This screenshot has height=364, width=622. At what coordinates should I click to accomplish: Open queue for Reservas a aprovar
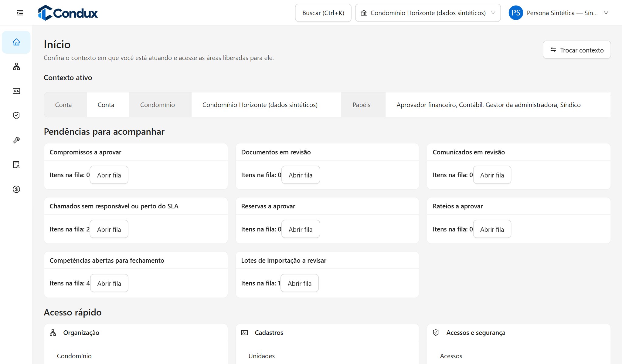point(301,229)
